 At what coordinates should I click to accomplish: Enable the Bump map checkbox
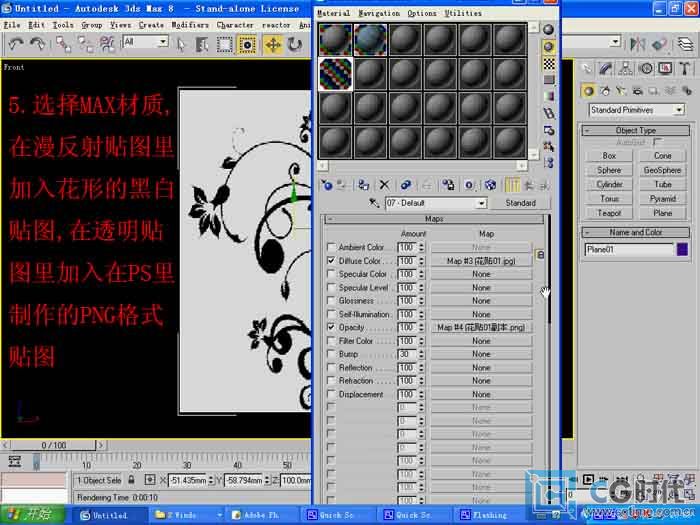tap(331, 354)
